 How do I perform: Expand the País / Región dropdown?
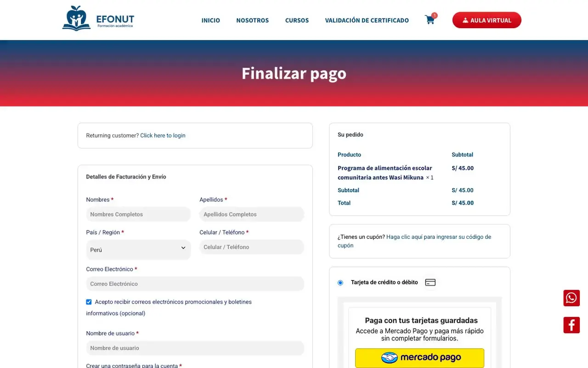[138, 249]
